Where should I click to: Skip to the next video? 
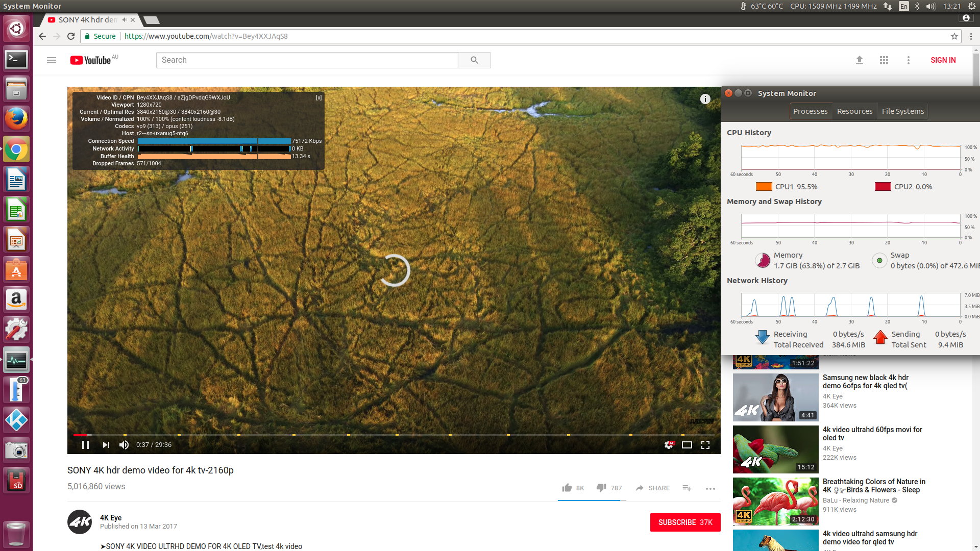point(106,445)
